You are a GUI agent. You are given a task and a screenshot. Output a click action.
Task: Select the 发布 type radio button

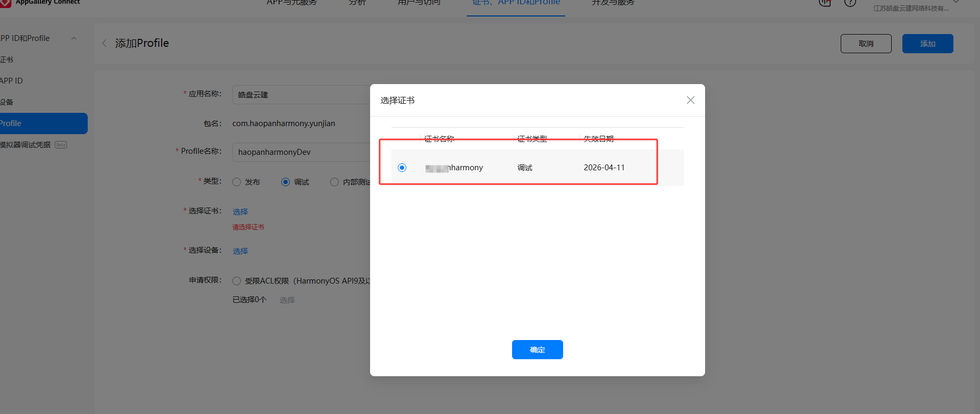237,182
